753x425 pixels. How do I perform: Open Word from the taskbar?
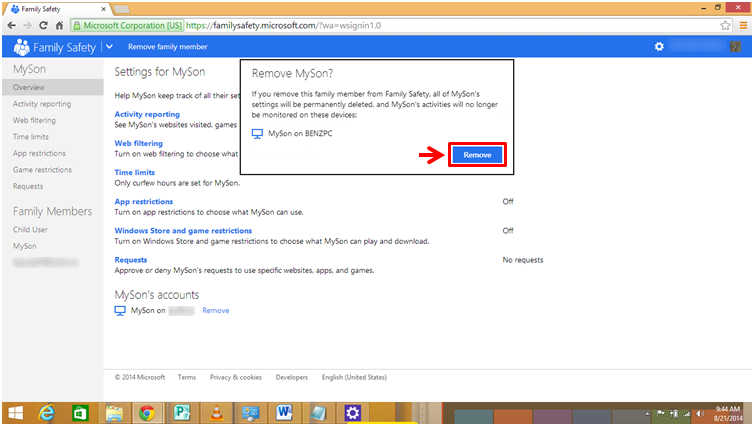[x=284, y=413]
